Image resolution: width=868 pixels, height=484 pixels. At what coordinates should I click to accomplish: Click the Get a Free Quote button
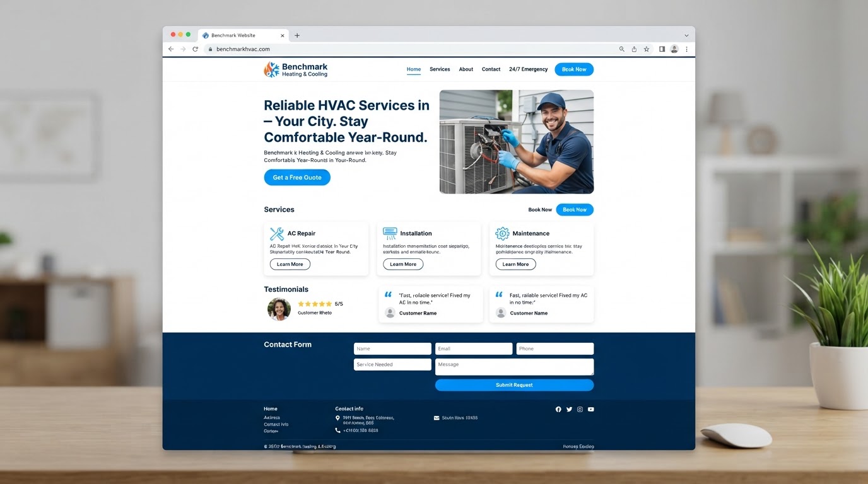tap(297, 178)
